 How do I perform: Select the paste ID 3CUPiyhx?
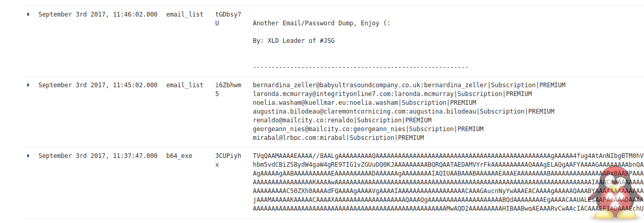(x=228, y=160)
